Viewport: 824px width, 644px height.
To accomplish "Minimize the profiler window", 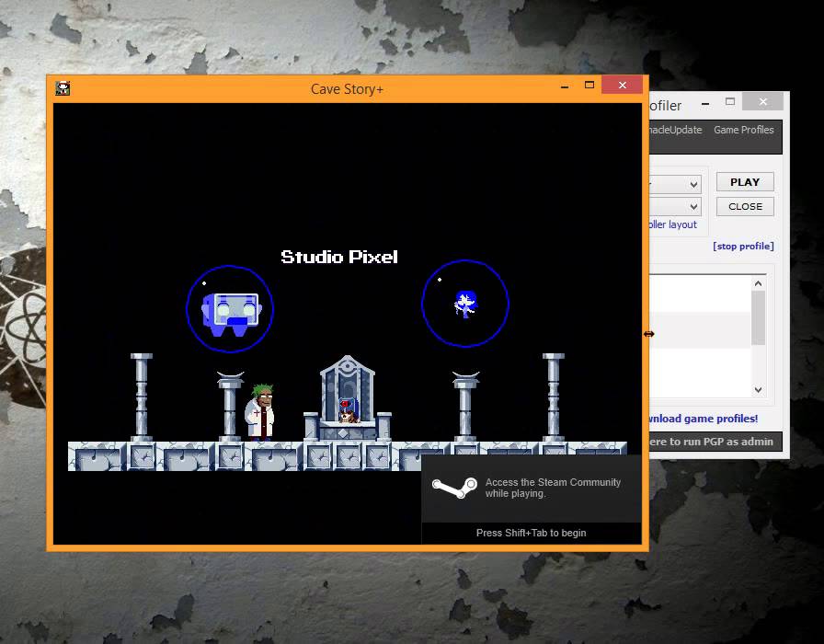I will (705, 104).
